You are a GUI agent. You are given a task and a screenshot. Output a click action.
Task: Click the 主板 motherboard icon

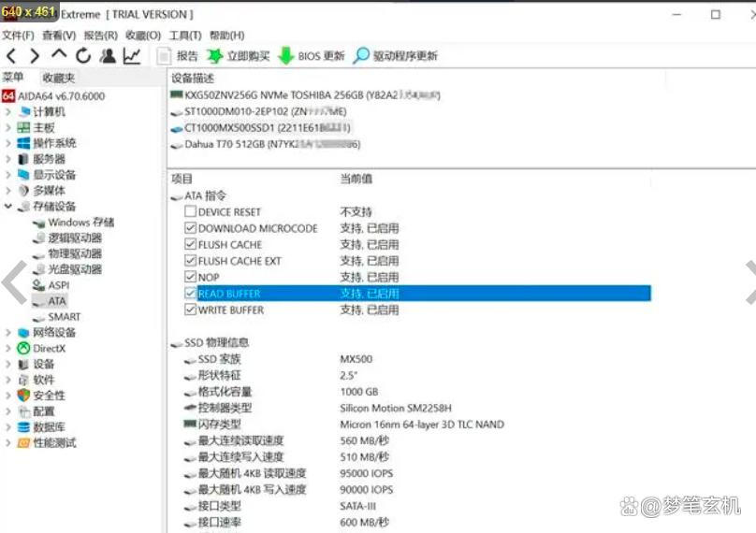tap(23, 128)
